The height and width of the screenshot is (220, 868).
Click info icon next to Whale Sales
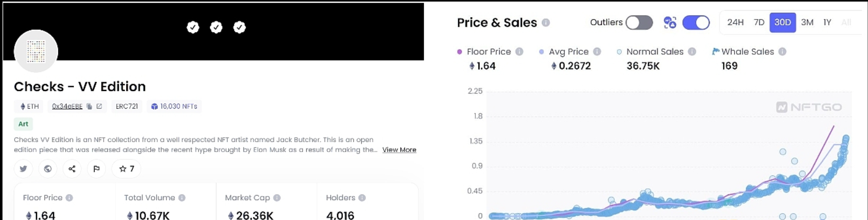click(x=782, y=52)
